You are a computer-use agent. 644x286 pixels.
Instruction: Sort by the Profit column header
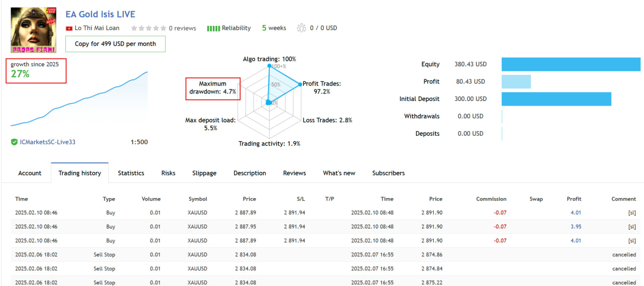click(574, 199)
